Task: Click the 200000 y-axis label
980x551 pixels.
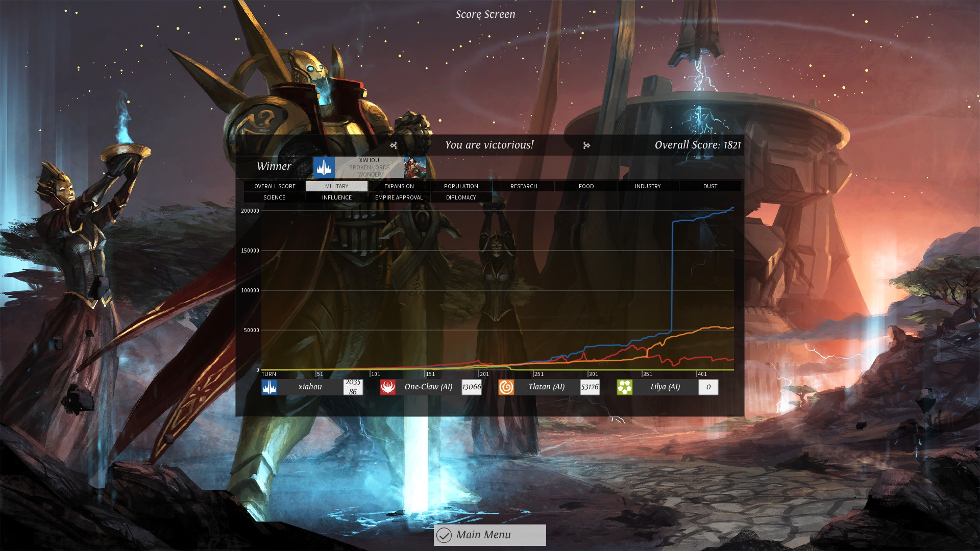Action: coord(250,211)
